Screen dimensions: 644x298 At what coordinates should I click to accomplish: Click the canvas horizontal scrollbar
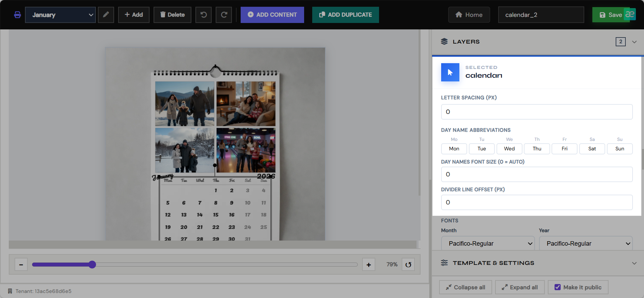(213, 244)
